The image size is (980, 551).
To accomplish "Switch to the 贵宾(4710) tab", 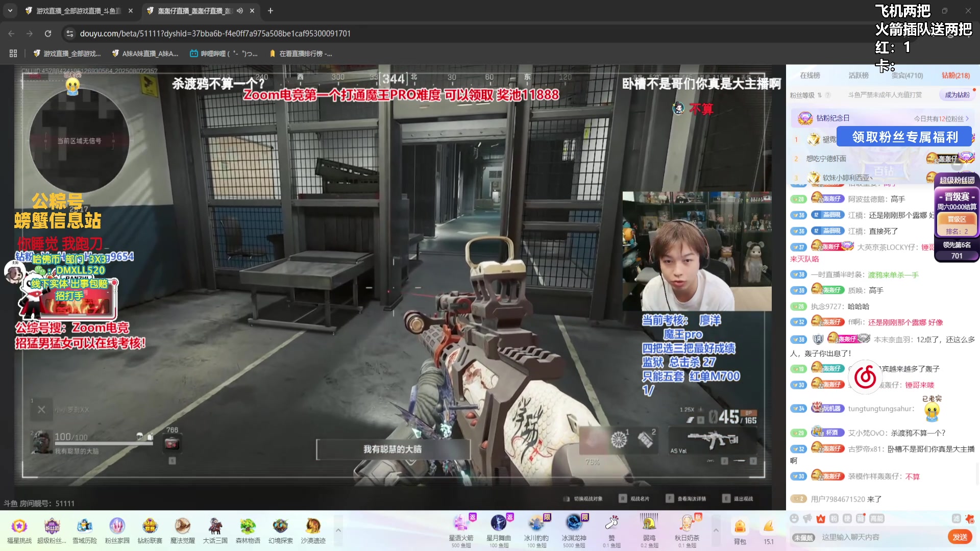I will pos(907,76).
